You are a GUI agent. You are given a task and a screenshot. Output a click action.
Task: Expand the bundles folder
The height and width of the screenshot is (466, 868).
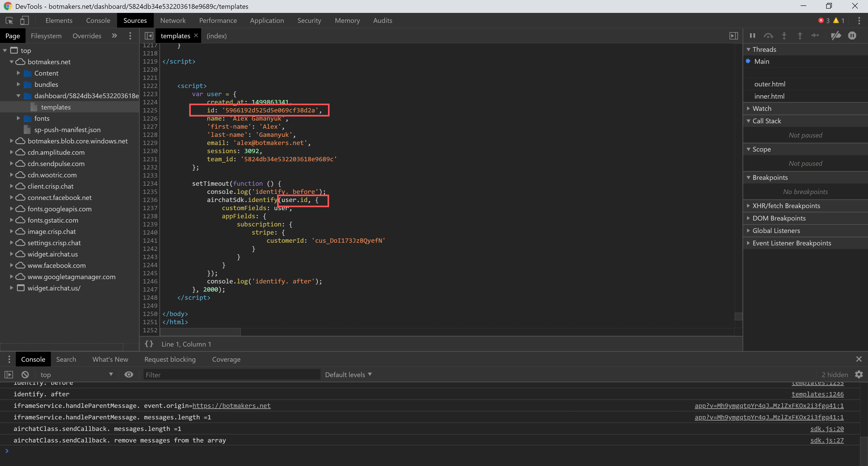19,84
